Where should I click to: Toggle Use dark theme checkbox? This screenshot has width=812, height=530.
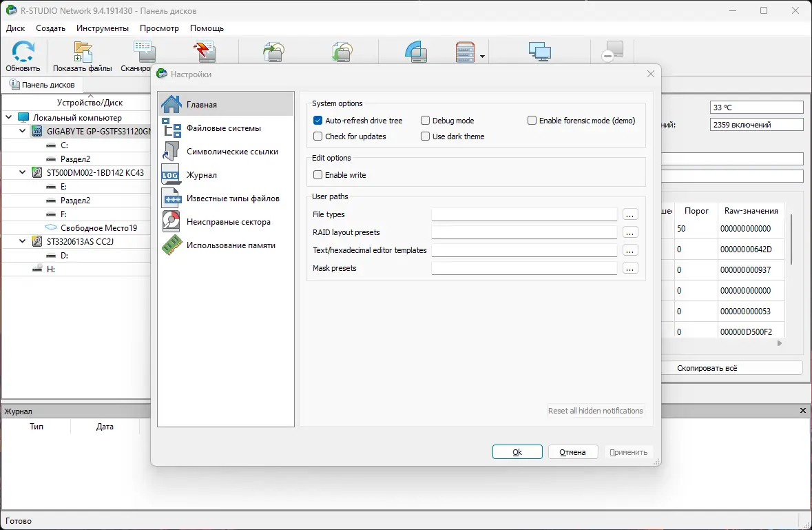coord(425,136)
